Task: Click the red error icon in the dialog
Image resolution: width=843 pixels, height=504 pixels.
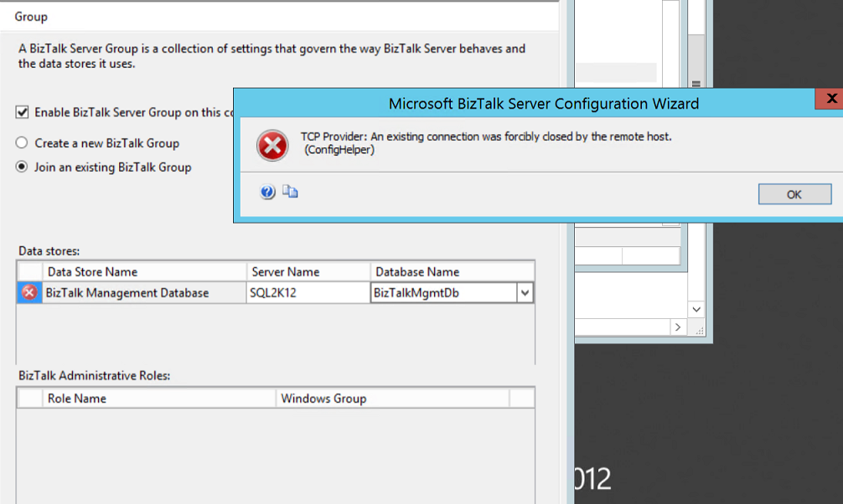Action: (x=272, y=146)
